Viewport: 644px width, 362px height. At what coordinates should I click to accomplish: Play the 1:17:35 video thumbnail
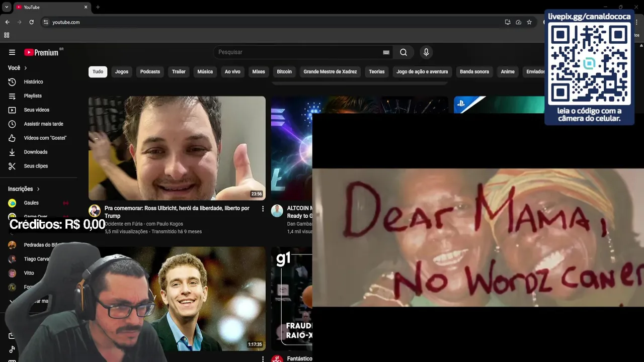click(x=201, y=299)
